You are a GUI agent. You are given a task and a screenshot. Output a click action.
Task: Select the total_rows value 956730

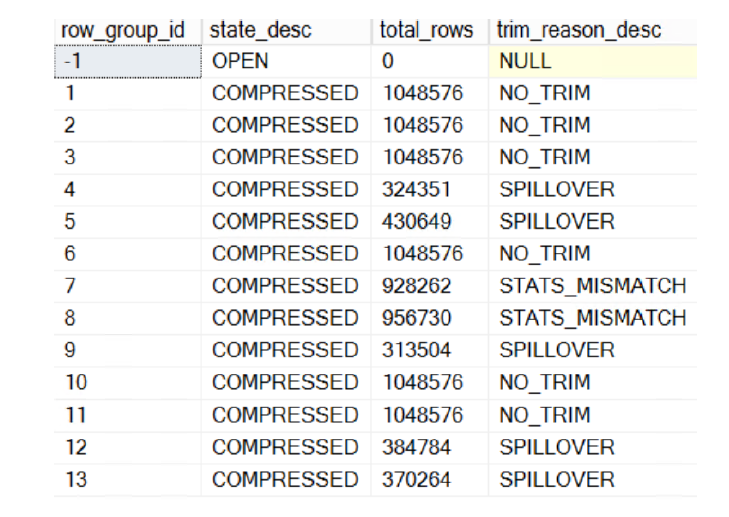pos(430,318)
